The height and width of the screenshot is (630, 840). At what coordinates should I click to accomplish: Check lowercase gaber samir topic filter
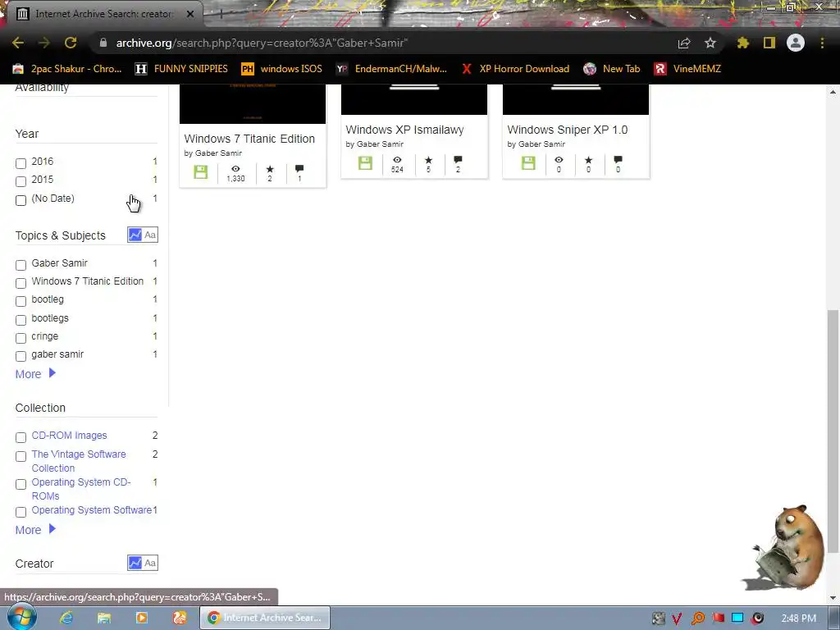click(21, 356)
